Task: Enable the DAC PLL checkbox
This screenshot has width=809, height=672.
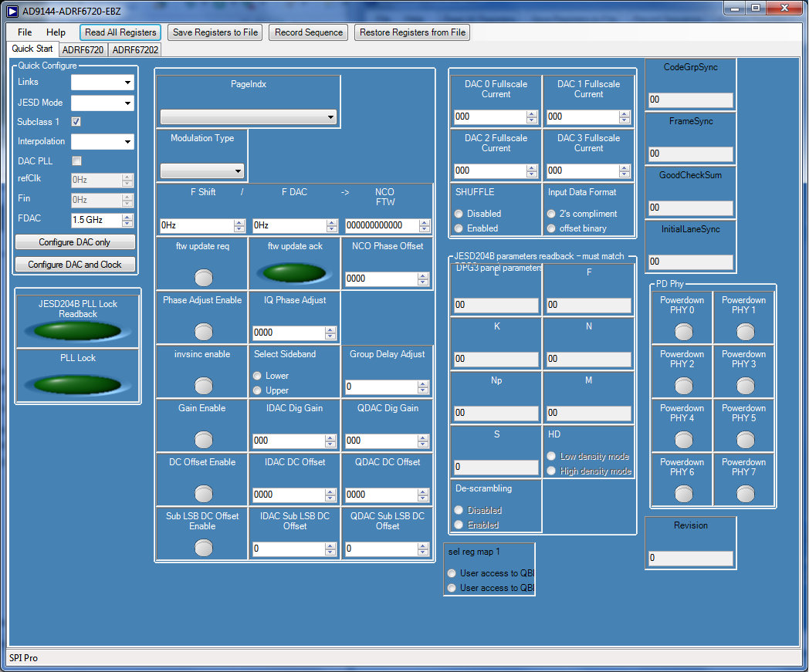Action: (x=77, y=161)
